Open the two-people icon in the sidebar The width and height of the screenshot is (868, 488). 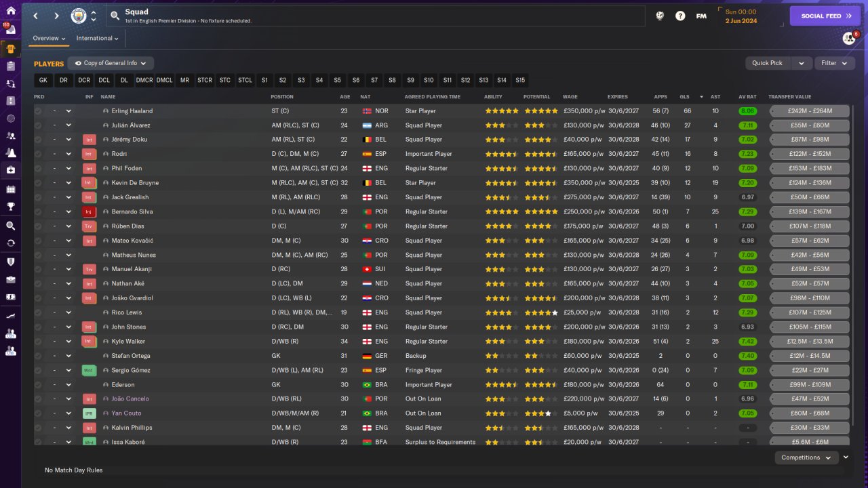click(x=10, y=136)
